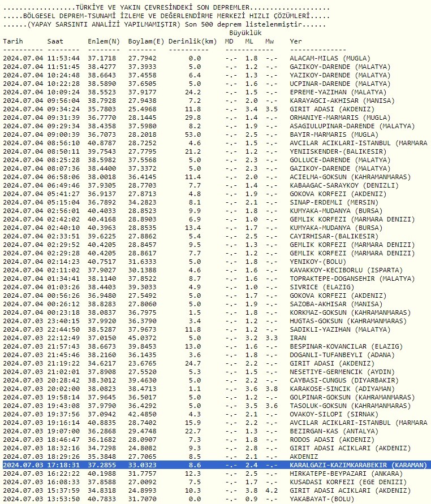Click the 3.8 Mw value for KARAKOSE-SINCIK

[271, 389]
